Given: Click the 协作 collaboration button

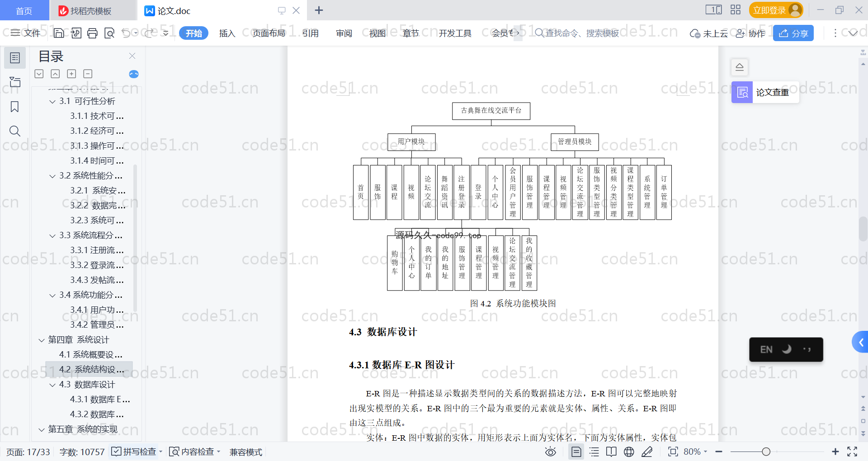Looking at the screenshot, I should [x=750, y=33].
